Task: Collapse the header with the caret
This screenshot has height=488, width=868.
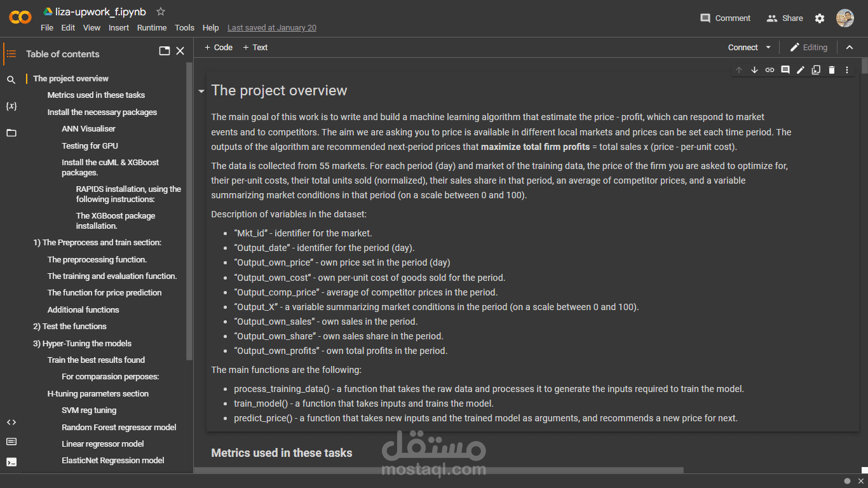Action: point(850,48)
